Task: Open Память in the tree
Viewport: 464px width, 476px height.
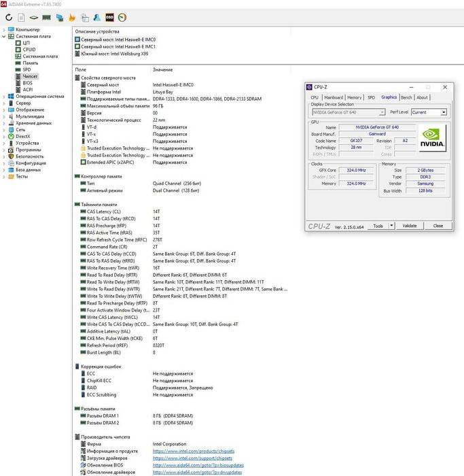Action: (31, 63)
